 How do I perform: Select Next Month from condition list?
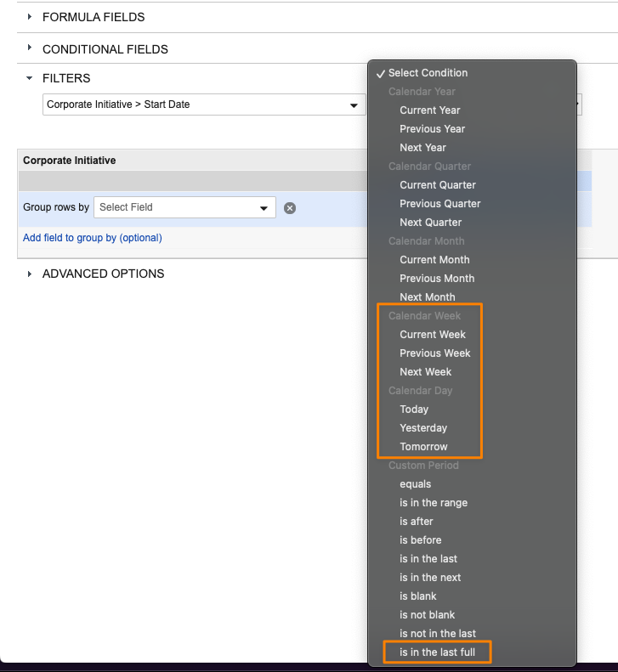(428, 297)
